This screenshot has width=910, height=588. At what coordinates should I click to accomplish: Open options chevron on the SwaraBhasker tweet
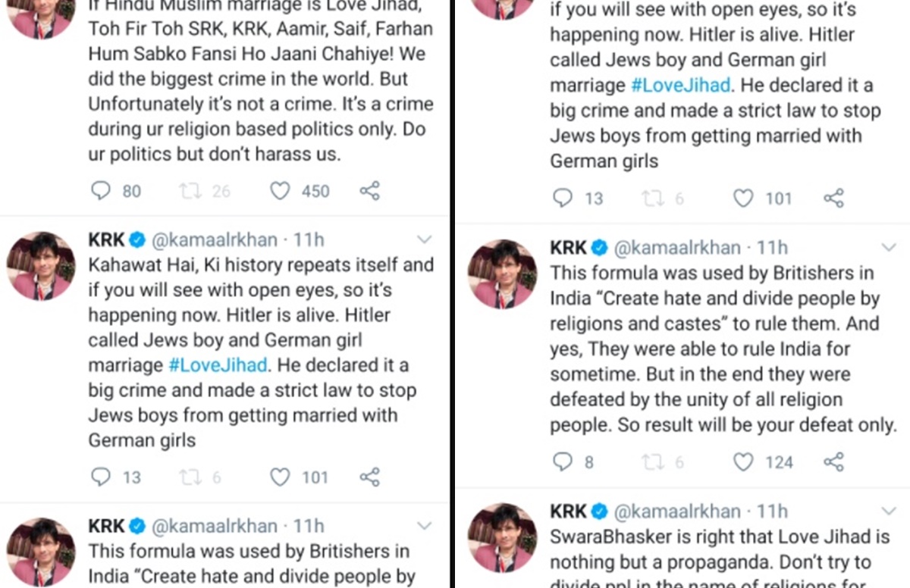click(x=889, y=511)
